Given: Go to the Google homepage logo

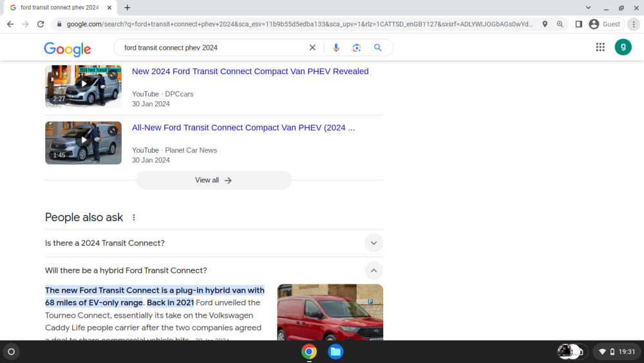Looking at the screenshot, I should 68,49.
